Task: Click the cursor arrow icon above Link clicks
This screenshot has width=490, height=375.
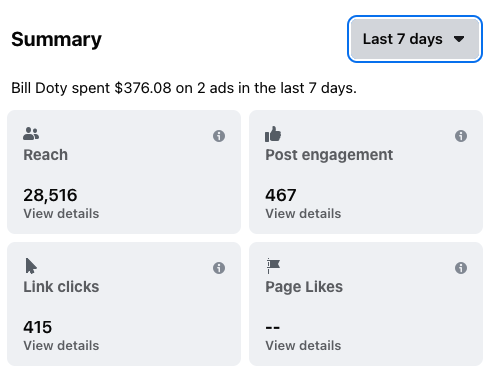Action: click(31, 266)
